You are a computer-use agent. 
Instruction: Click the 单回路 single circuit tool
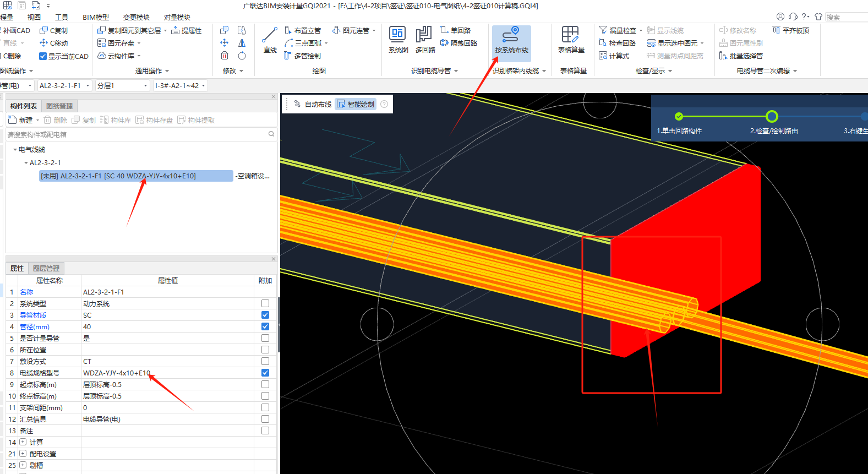[x=456, y=30]
